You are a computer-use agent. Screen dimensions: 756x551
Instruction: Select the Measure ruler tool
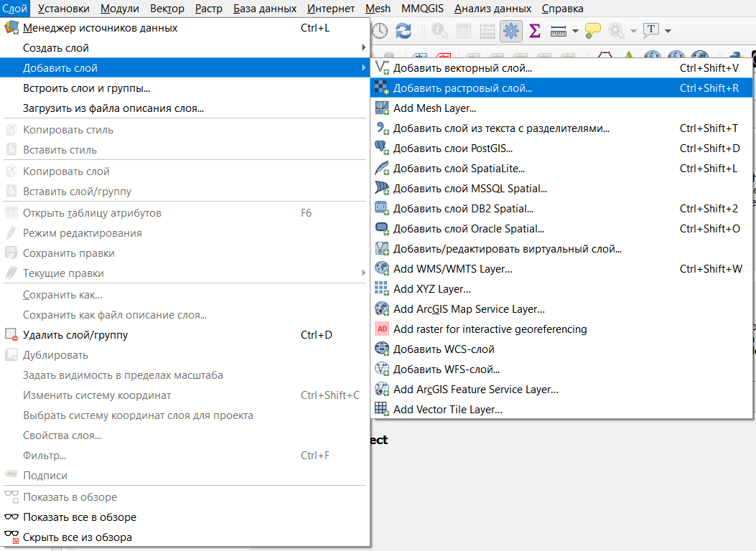pyautogui.click(x=559, y=31)
